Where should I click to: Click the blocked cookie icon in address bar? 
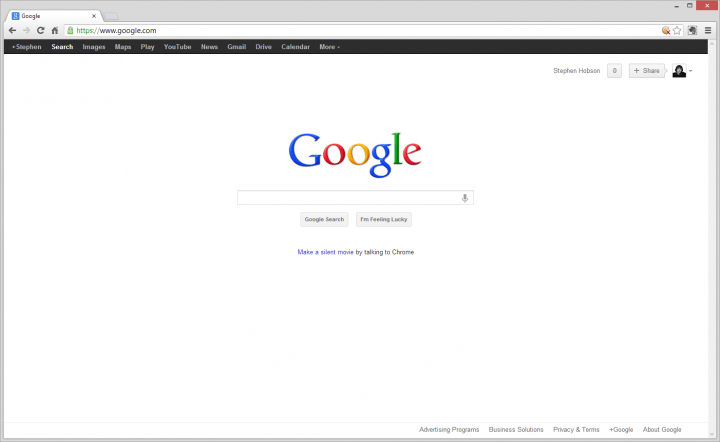click(666, 30)
